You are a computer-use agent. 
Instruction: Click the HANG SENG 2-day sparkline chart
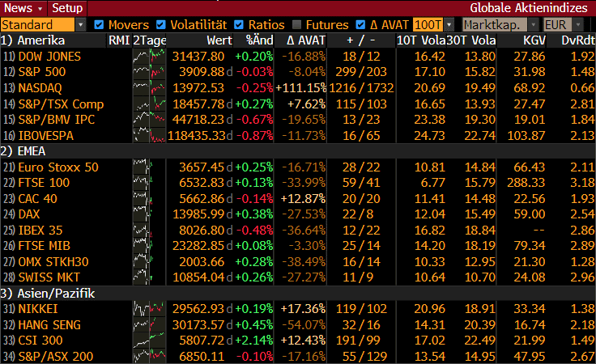click(x=149, y=325)
